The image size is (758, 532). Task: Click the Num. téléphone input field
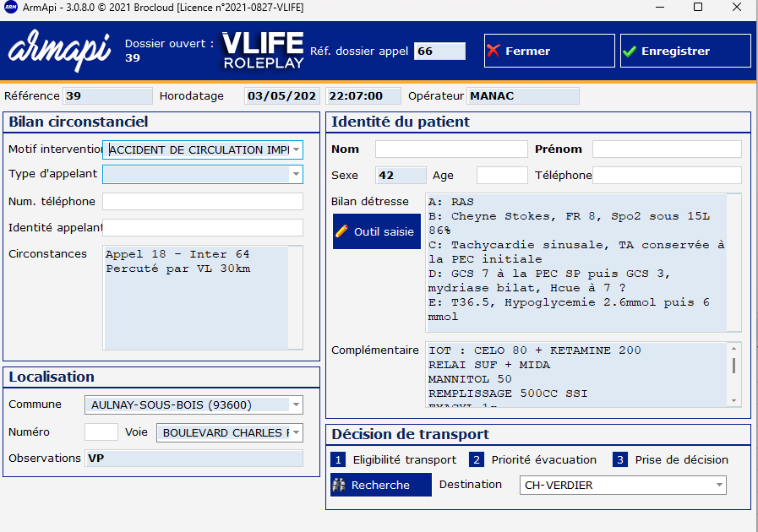click(x=203, y=202)
